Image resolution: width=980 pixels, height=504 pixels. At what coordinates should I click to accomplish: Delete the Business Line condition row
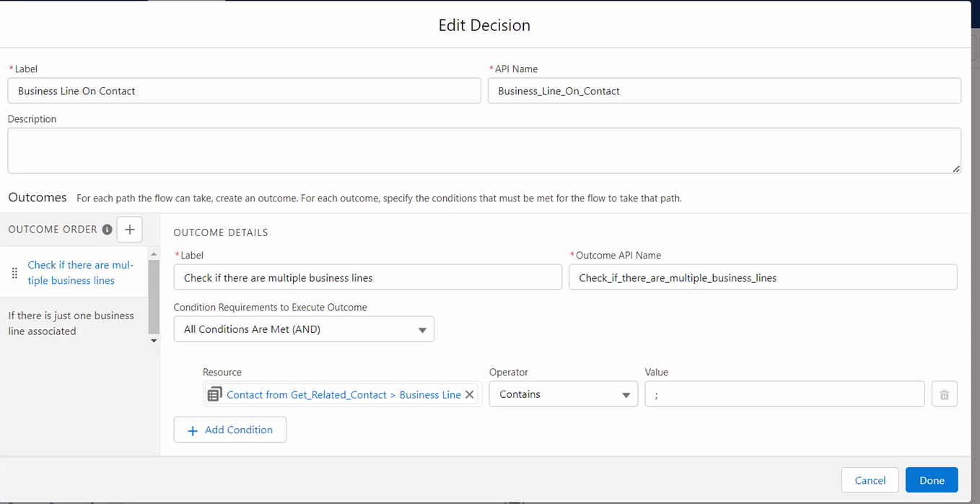[944, 394]
